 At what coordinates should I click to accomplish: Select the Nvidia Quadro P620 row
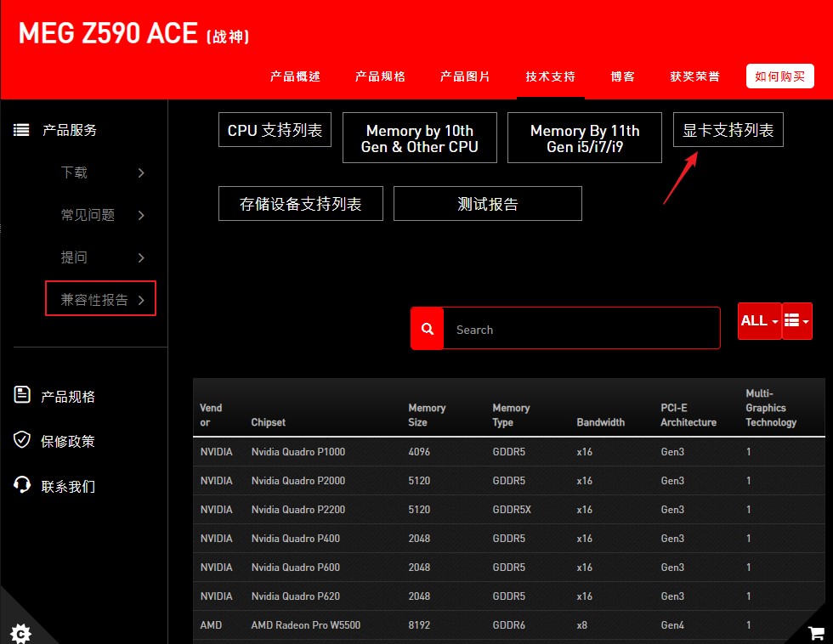click(x=509, y=596)
